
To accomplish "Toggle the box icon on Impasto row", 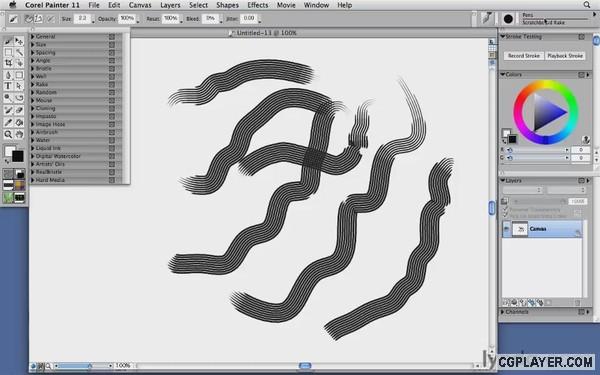I will tap(112, 116).
